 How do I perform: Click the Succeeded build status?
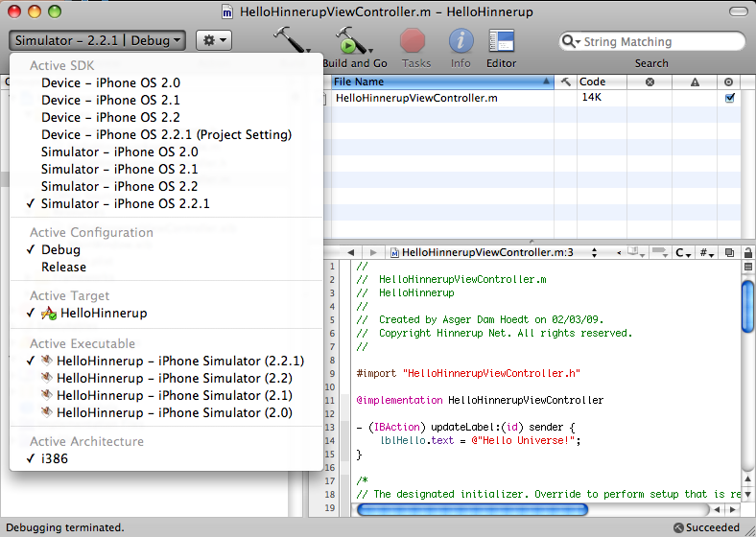(706, 527)
